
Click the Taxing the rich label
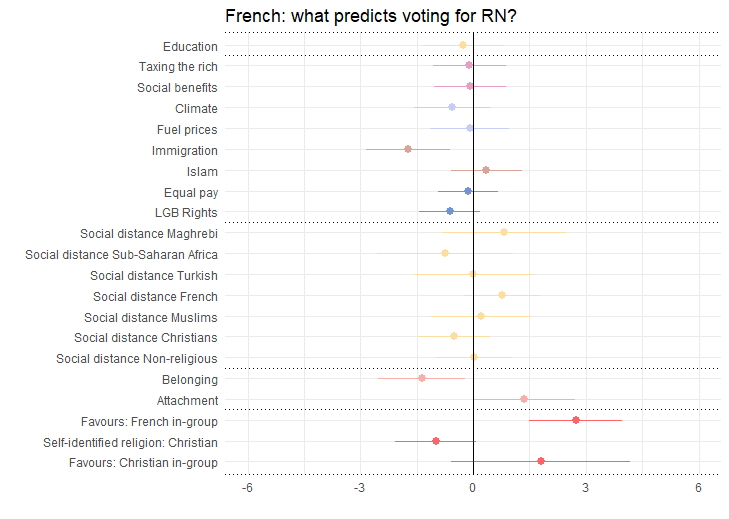pos(178,67)
